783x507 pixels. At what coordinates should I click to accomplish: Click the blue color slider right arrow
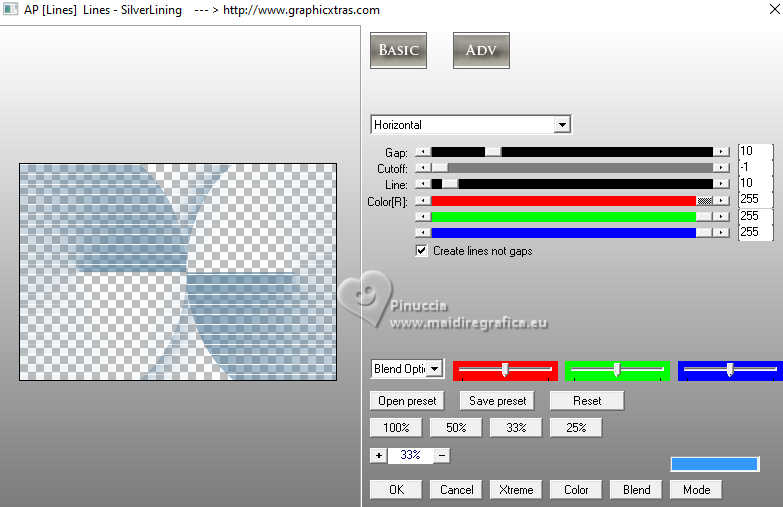[x=721, y=233]
